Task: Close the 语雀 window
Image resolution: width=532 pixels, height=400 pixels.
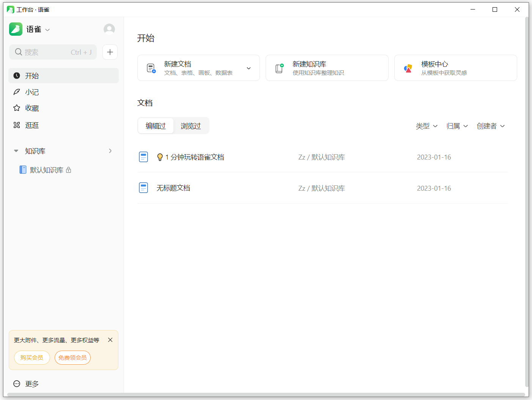Action: pyautogui.click(x=517, y=9)
